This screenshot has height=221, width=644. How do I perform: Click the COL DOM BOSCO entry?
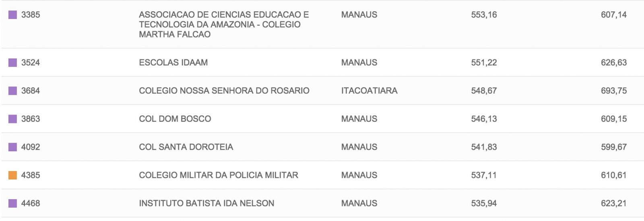tap(175, 119)
